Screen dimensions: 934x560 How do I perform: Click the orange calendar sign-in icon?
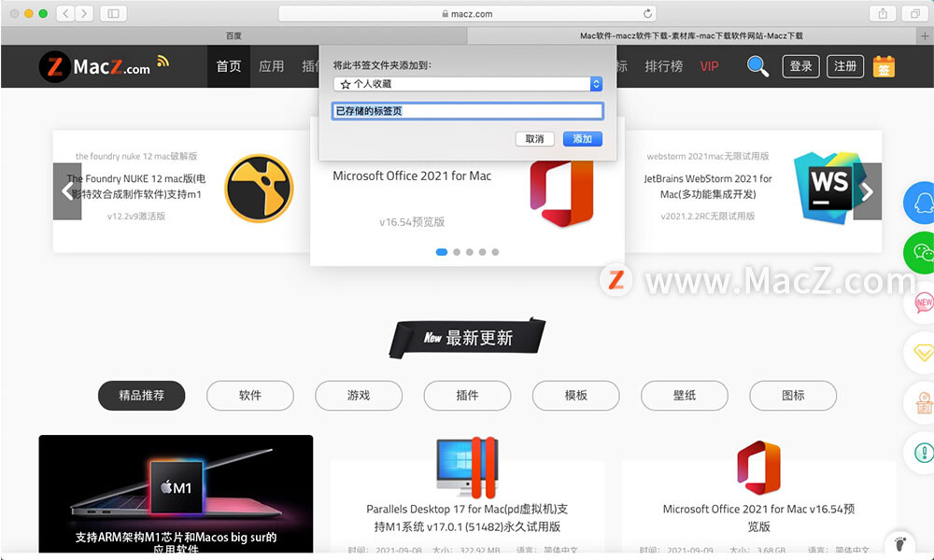point(884,66)
